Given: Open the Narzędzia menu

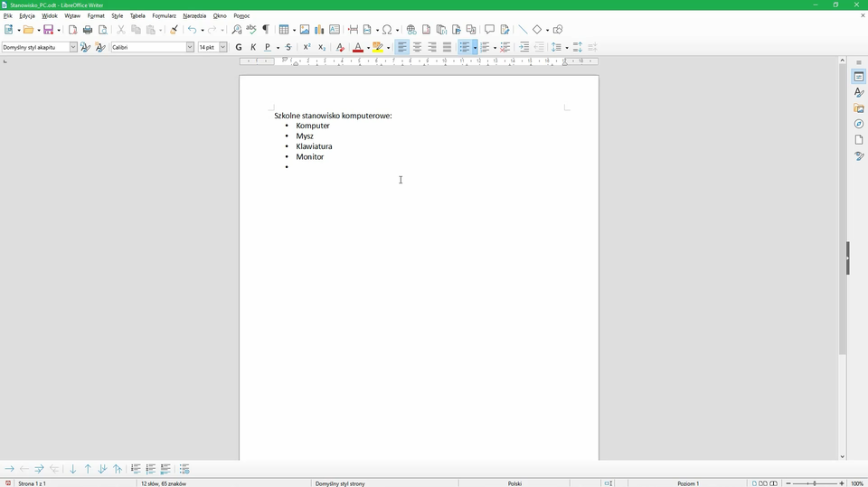Looking at the screenshot, I should 194,15.
